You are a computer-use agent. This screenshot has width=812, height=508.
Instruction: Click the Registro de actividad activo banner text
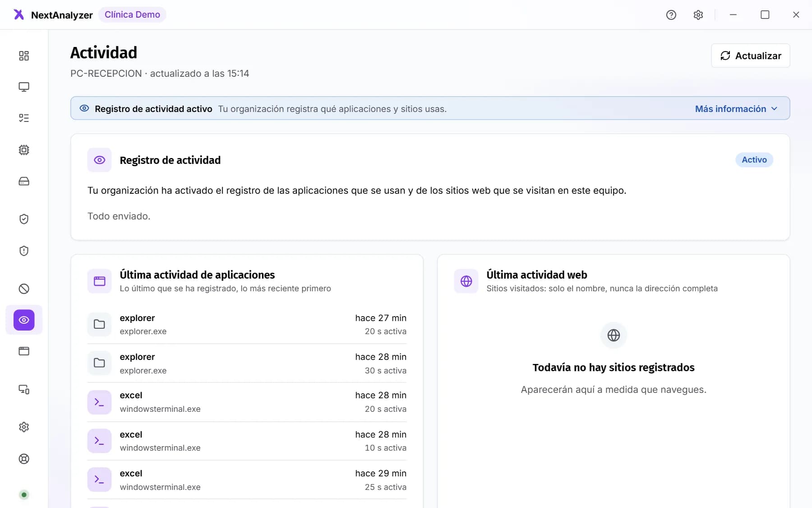click(153, 109)
